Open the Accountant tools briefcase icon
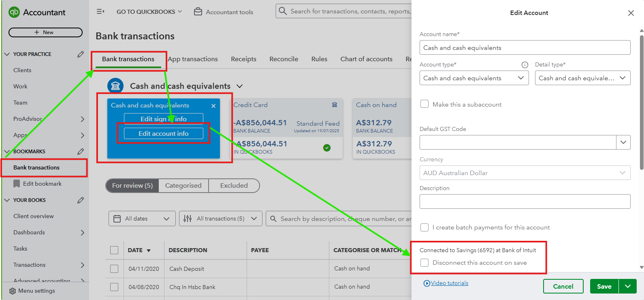 pyautogui.click(x=198, y=12)
